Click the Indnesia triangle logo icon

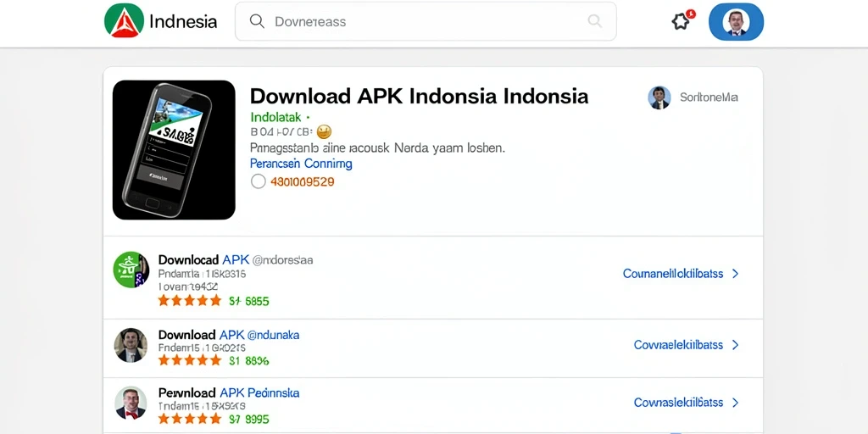[x=124, y=21]
